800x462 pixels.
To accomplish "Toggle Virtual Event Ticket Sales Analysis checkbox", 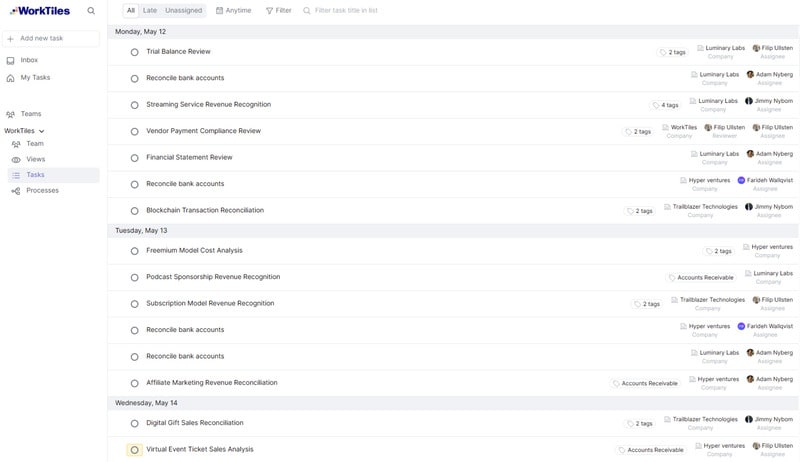I will pyautogui.click(x=134, y=450).
